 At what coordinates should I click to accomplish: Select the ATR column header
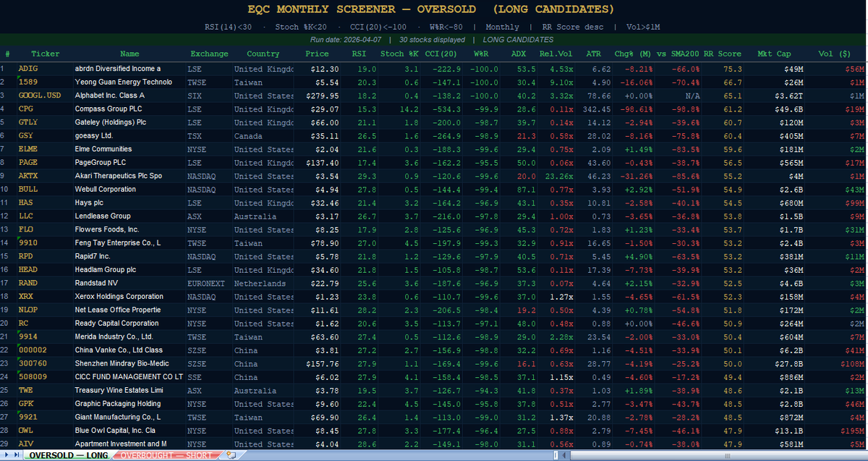pyautogui.click(x=594, y=54)
